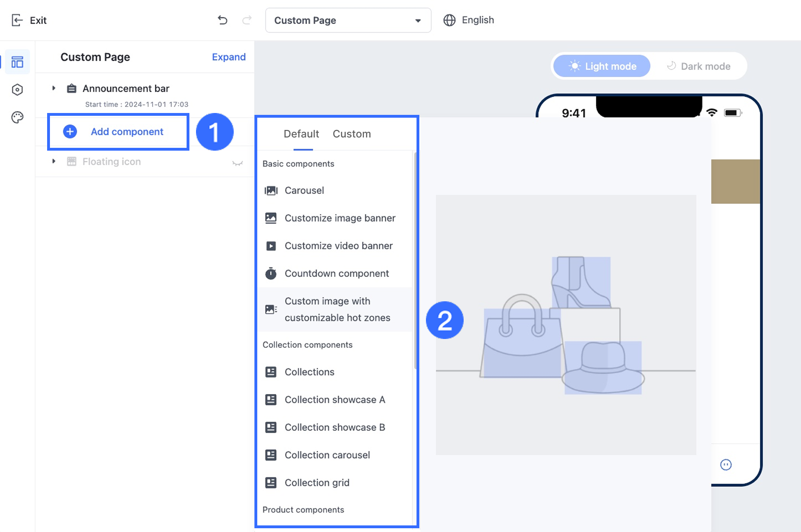Select the Carousel component icon

[271, 190]
